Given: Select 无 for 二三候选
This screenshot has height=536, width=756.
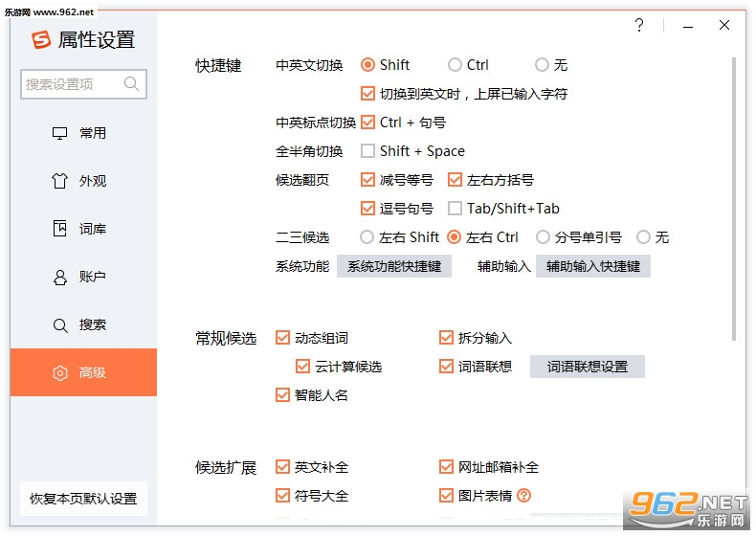Looking at the screenshot, I should (643, 236).
